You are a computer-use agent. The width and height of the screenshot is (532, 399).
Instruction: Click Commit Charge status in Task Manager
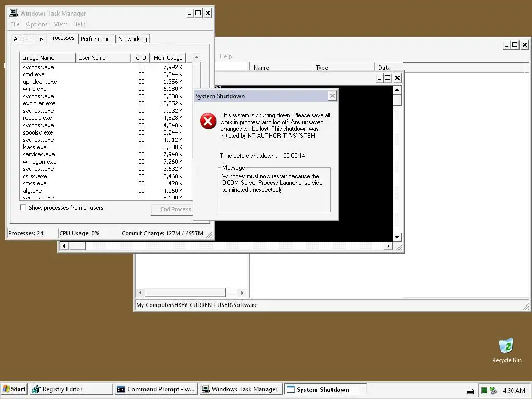point(162,233)
